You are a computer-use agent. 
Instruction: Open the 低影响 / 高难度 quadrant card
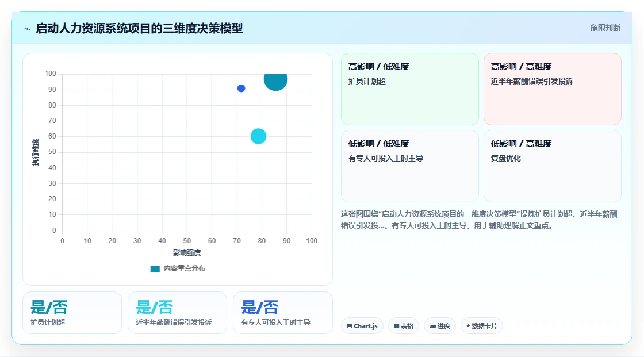553,166
